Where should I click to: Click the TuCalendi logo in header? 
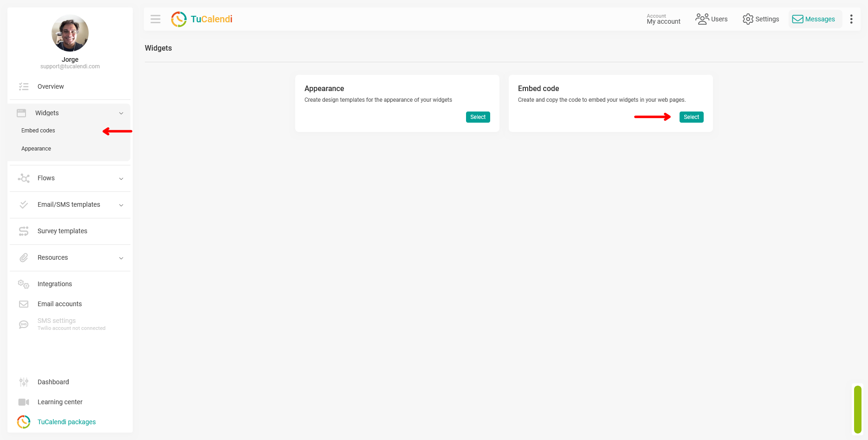coord(202,19)
